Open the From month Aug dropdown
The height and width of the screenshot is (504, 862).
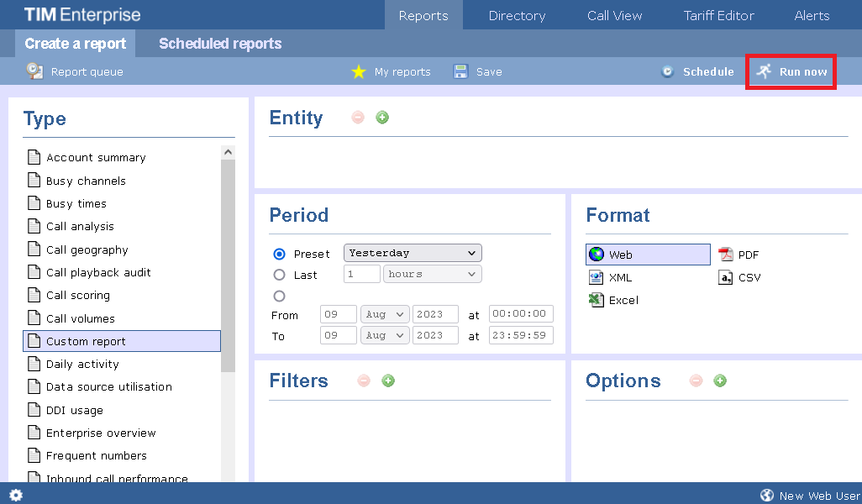click(x=384, y=314)
